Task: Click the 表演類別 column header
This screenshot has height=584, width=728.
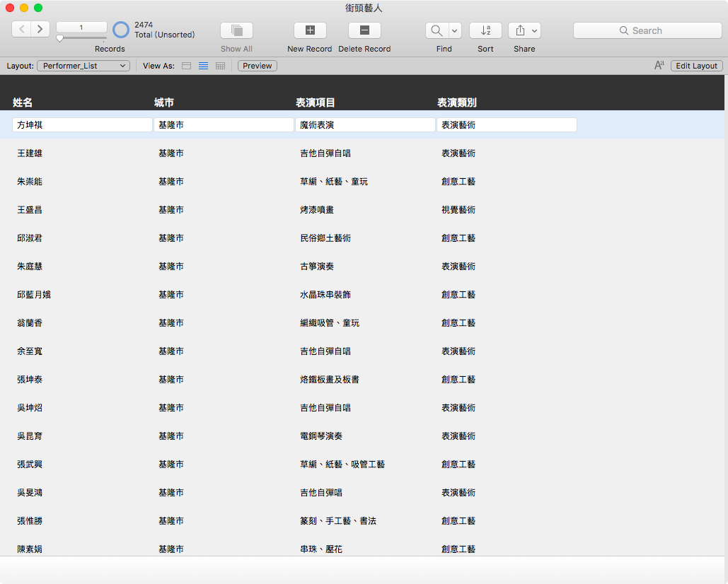Action: (x=457, y=103)
